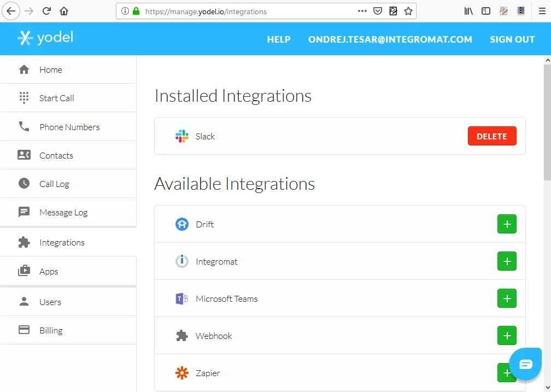Open the chat support bubble
Image resolution: width=551 pixels, height=392 pixels.
click(525, 364)
